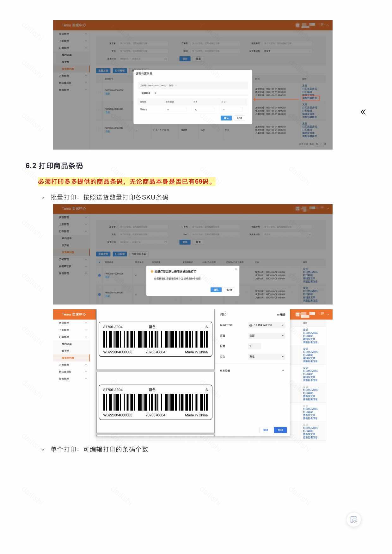Uncheck row FH2208140000019 behind 批量打印 prompt
The height and width of the screenshot is (554, 392).
(x=99, y=294)
